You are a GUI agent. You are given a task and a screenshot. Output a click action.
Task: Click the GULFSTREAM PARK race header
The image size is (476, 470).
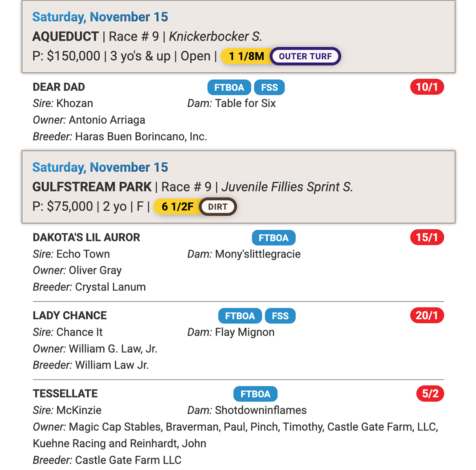(92, 187)
